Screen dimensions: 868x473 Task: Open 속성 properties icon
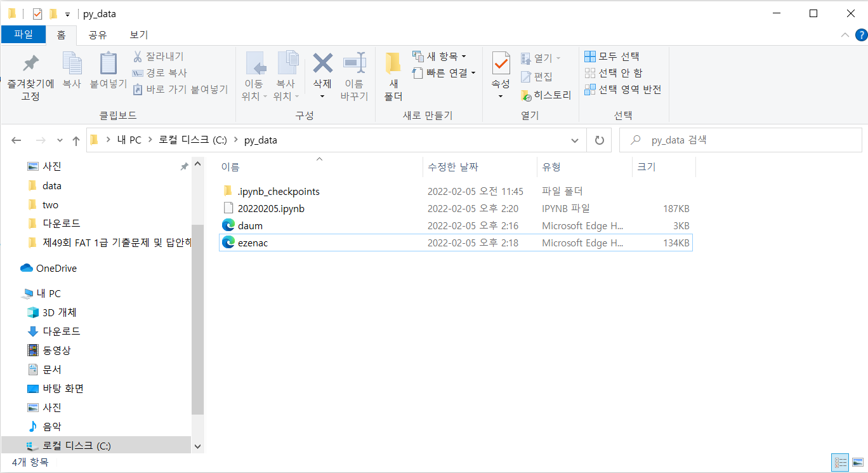pos(501,64)
